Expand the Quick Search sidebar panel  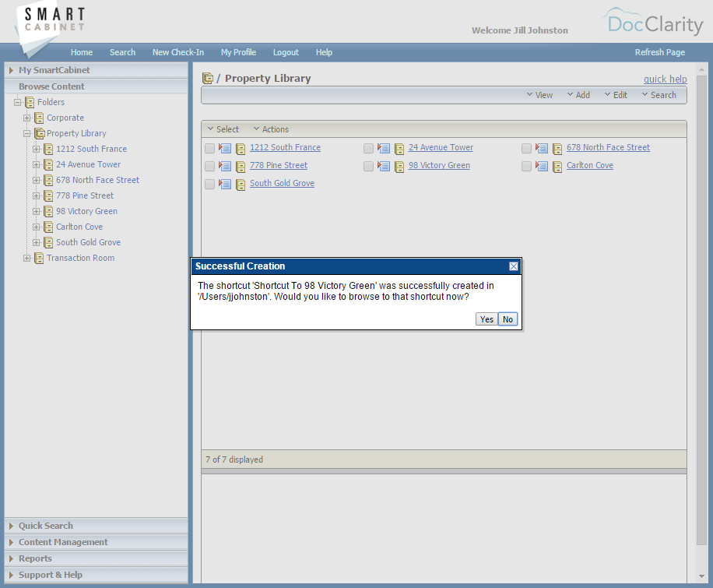point(46,526)
